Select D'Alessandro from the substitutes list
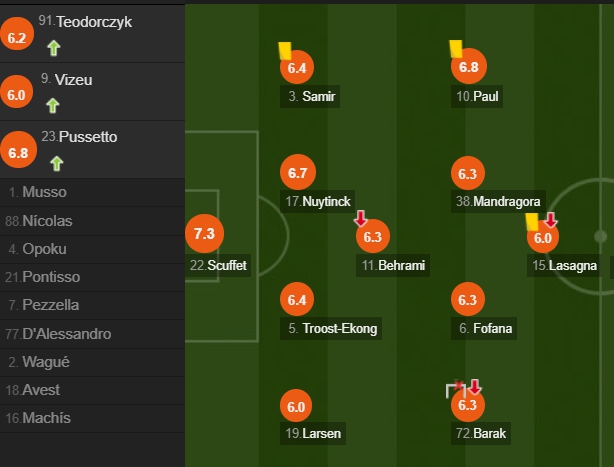 click(92, 334)
